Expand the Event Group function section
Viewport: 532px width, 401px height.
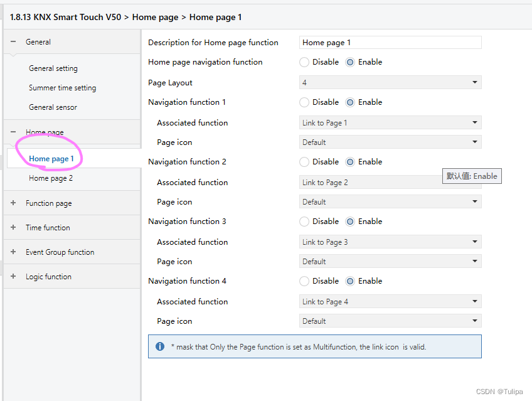tap(13, 252)
